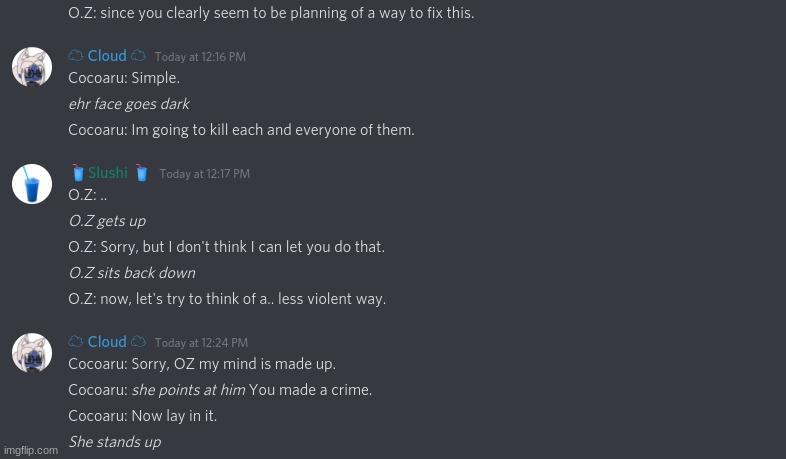Click cloud emoji left of Cloud name at 12:16 PM
Viewport: 786px width, 459px height.
[x=76, y=56]
